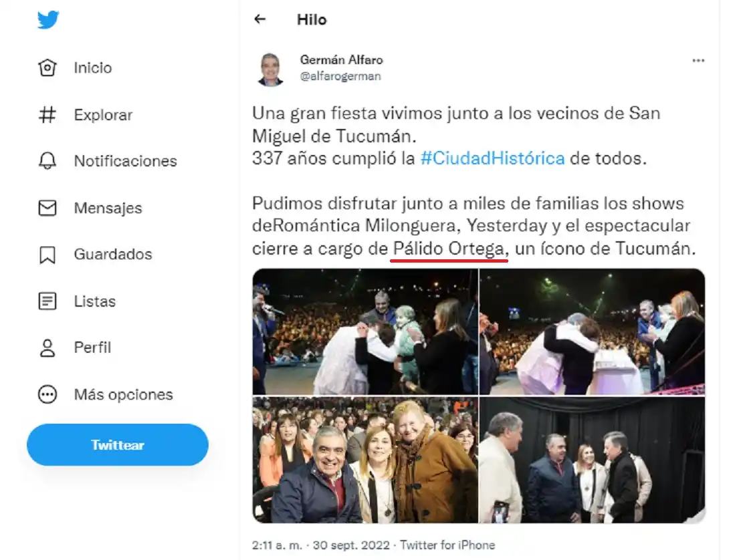Visit Germán Alfaro's profile name
This screenshot has height=560, width=743.
342,59
